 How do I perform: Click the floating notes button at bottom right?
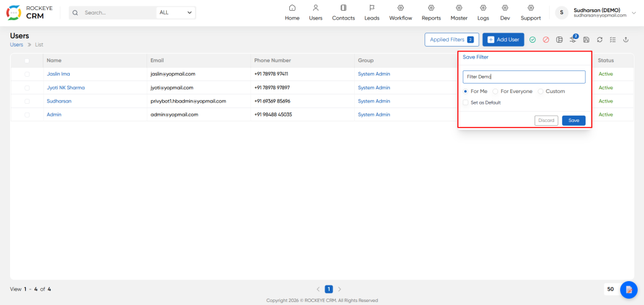point(628,289)
